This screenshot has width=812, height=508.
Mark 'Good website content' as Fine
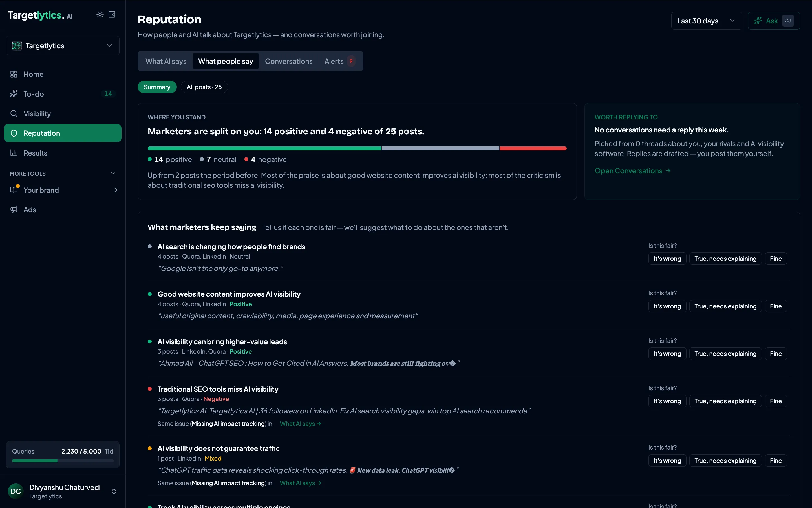click(x=776, y=306)
